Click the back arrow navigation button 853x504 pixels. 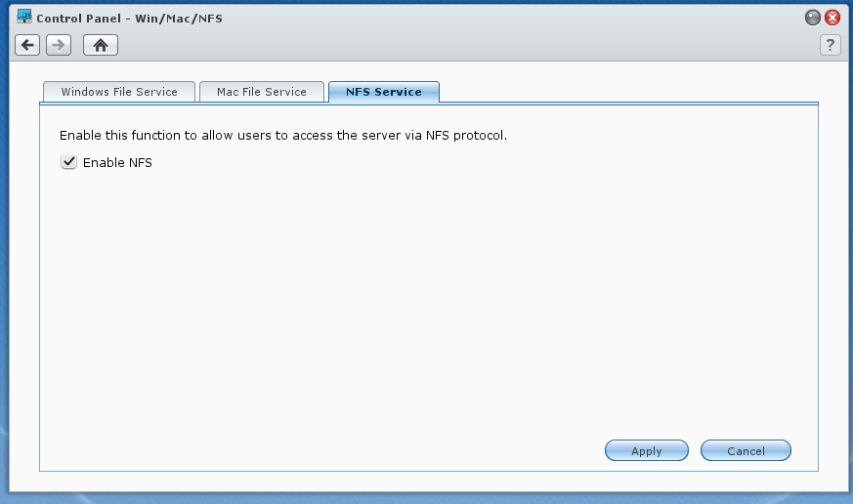[x=27, y=45]
